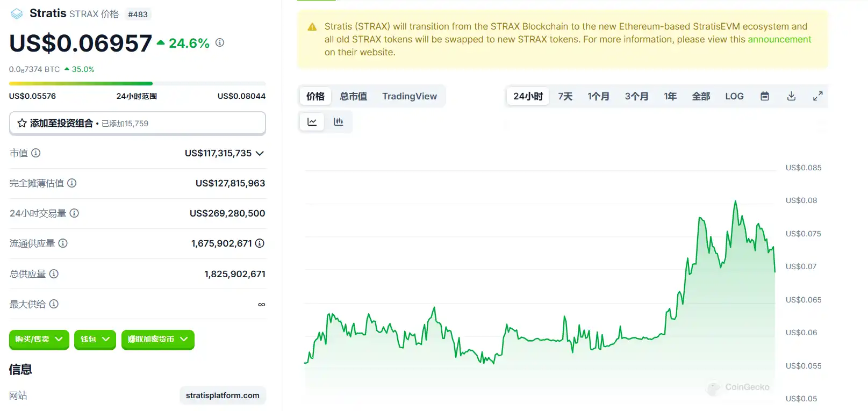
Task: Expand chart to fullscreen
Action: [x=817, y=96]
